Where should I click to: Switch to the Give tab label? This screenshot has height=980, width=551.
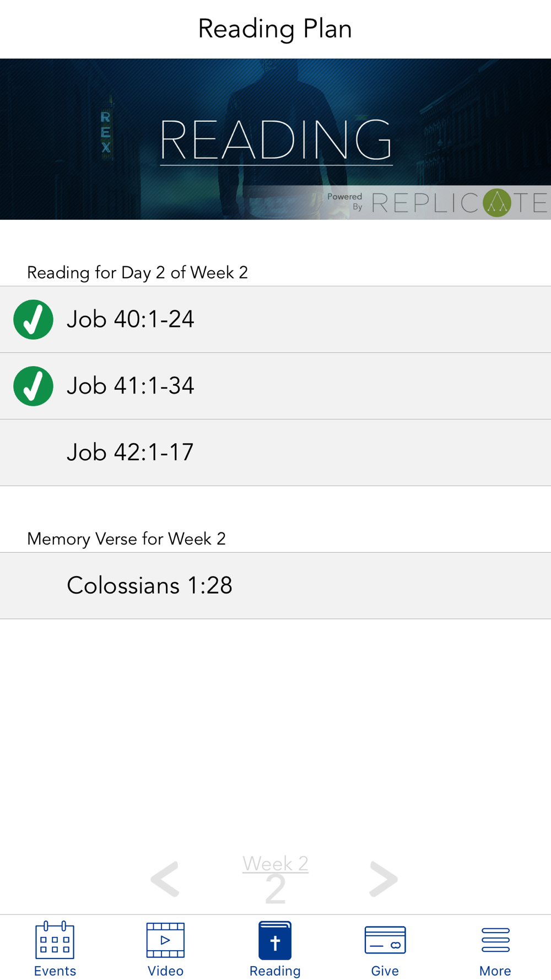(385, 971)
